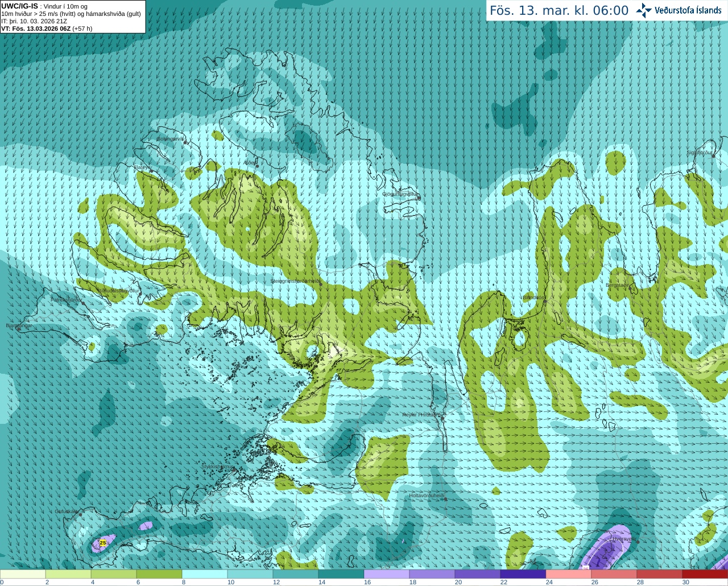
Task: Click the 'IT: þri. 10. 03. 2026 21Z' line
Action: (x=34, y=21)
